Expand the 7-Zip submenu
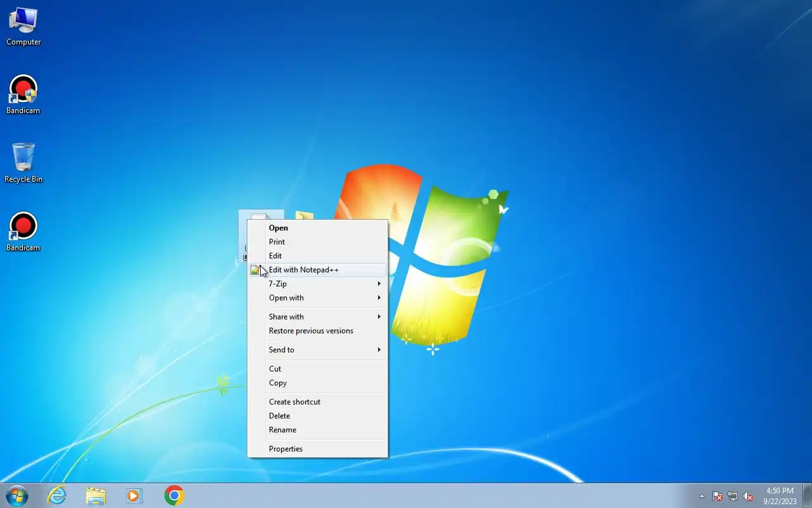Image resolution: width=812 pixels, height=508 pixels. click(x=317, y=284)
